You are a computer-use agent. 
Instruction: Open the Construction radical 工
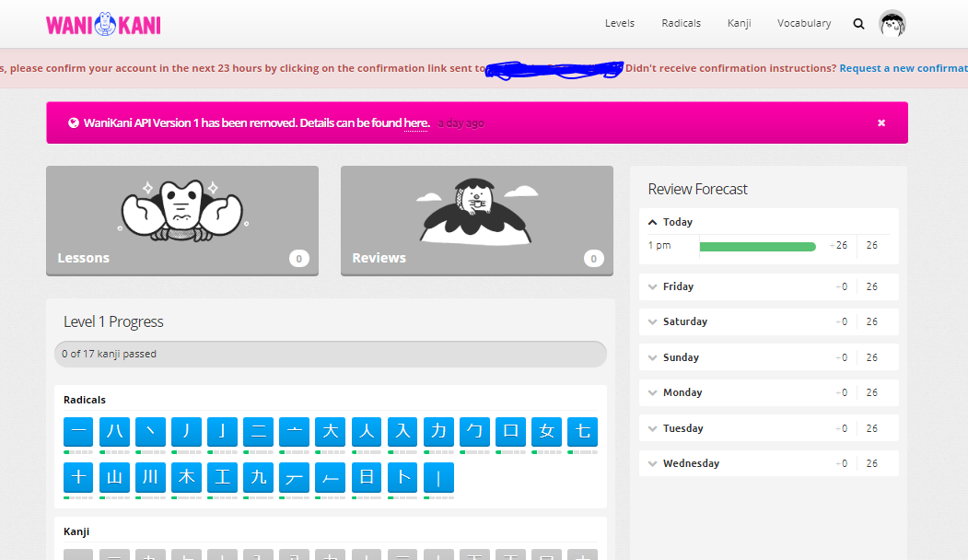click(222, 477)
